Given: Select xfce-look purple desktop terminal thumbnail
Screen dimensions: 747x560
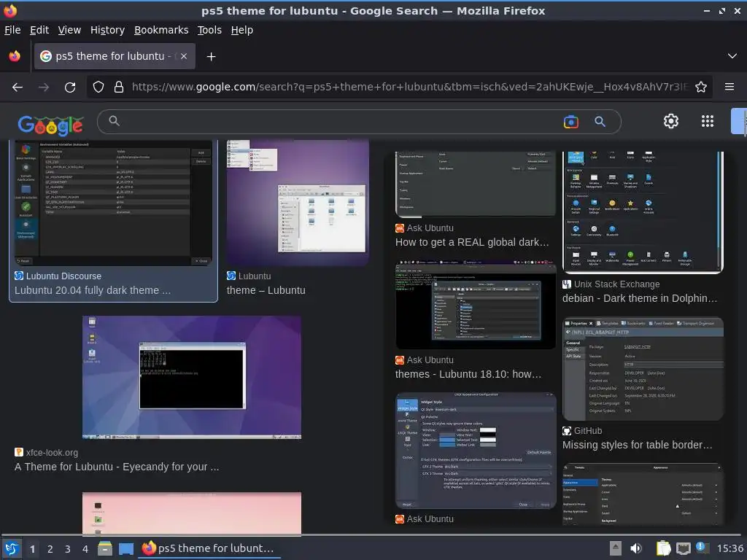Looking at the screenshot, I should coord(192,377).
